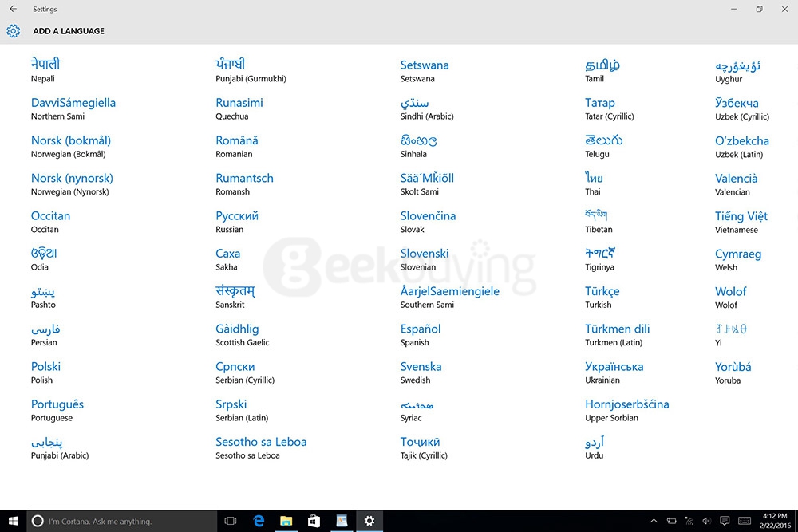Select Vietnamese (Tiếng Việt) language

click(741, 222)
